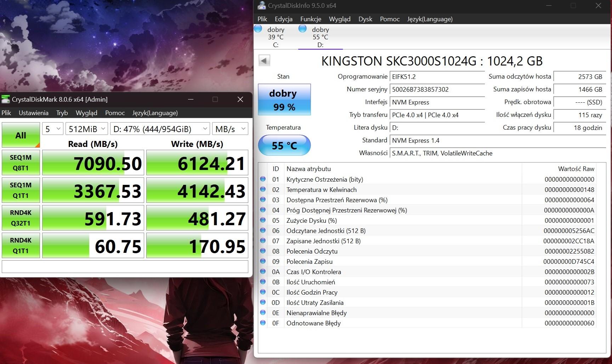Click status orb of Czas I/O Kontrolera row
Viewport: 612px width, 364px height.
(x=263, y=272)
